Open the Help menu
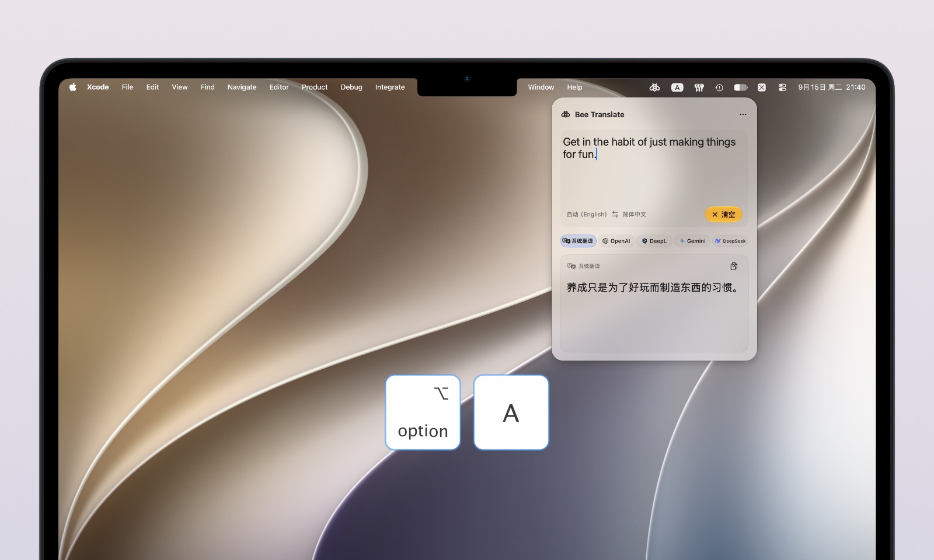This screenshot has height=560, width=934. click(x=574, y=87)
